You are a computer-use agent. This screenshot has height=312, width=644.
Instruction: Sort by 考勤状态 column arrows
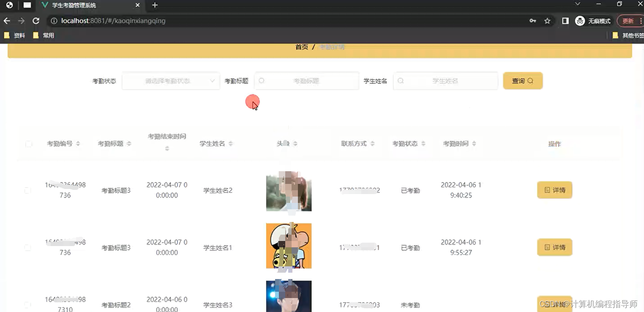tap(423, 144)
